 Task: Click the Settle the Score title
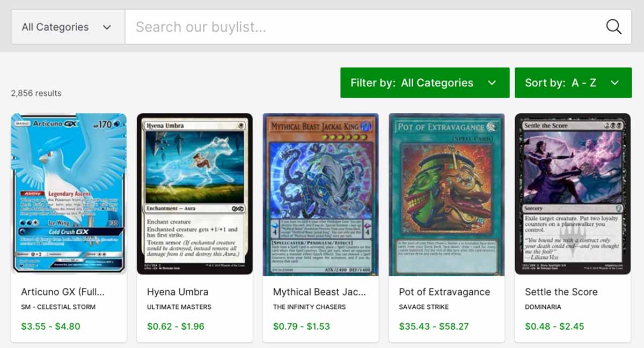tap(561, 292)
